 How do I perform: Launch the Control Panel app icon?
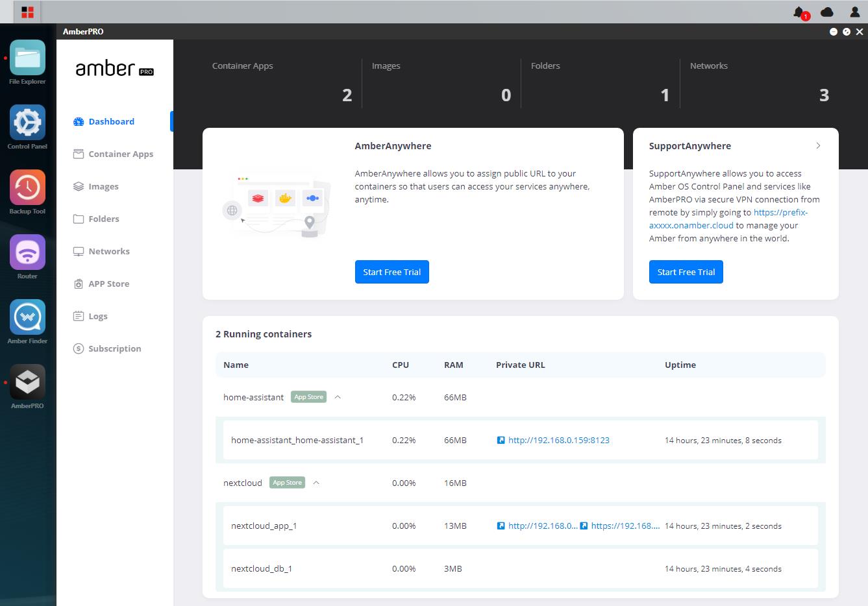[x=27, y=123]
